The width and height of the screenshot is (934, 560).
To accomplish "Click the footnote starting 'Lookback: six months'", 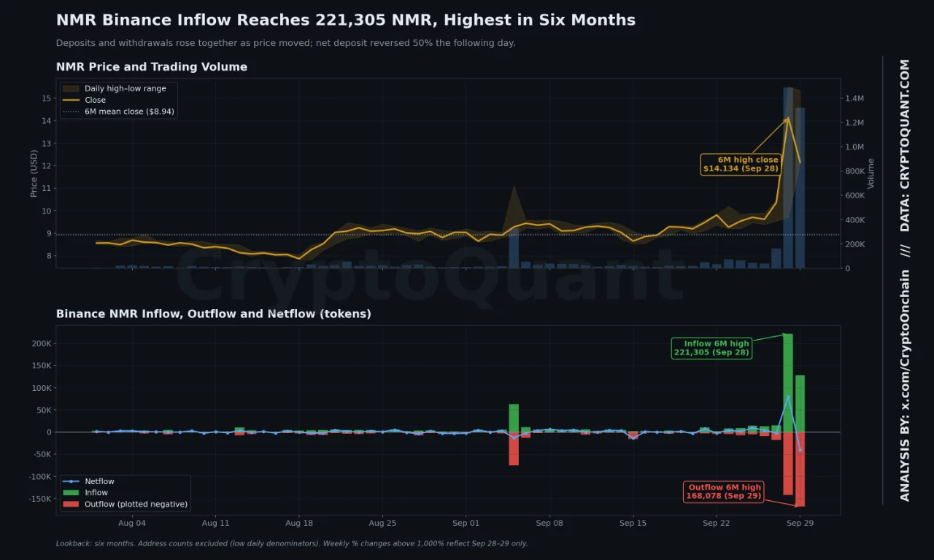I will point(292,543).
